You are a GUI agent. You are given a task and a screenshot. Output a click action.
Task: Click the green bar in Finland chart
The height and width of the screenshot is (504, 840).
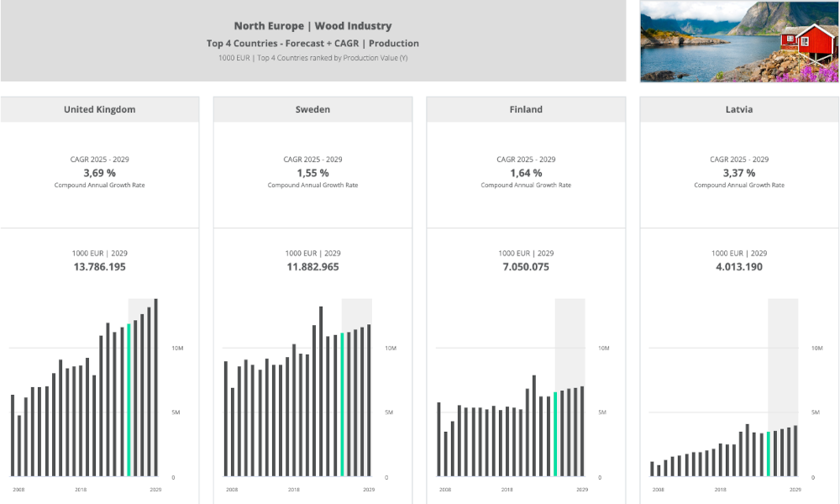point(555,434)
